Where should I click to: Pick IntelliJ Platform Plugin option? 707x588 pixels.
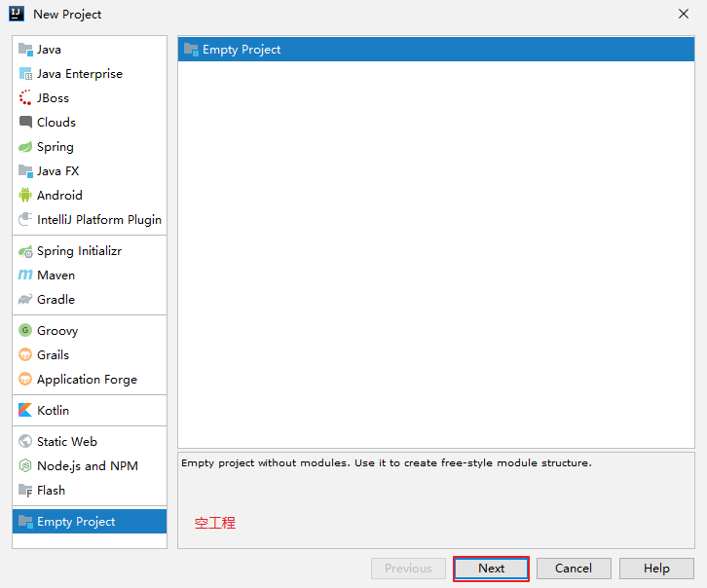point(98,220)
